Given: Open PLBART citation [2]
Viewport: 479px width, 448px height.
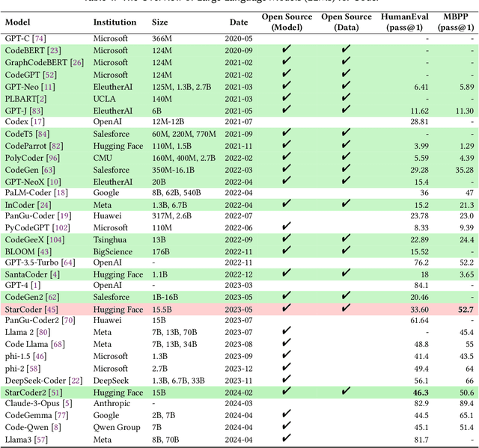Looking at the screenshot, I should (x=42, y=99).
